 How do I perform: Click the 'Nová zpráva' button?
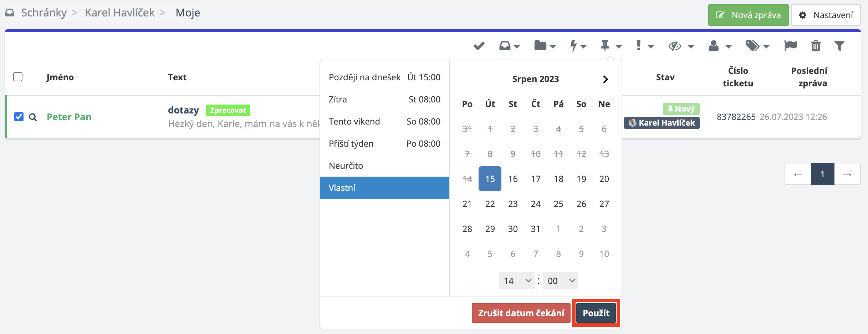click(748, 15)
